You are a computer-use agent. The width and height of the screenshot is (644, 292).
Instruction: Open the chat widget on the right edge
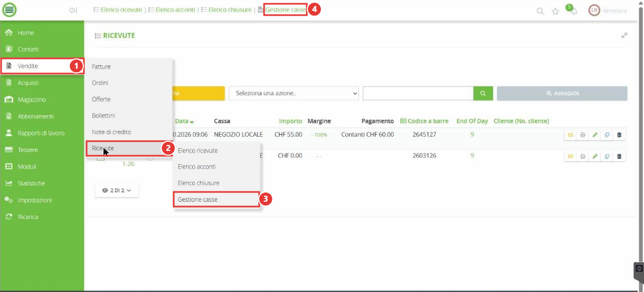click(639, 269)
